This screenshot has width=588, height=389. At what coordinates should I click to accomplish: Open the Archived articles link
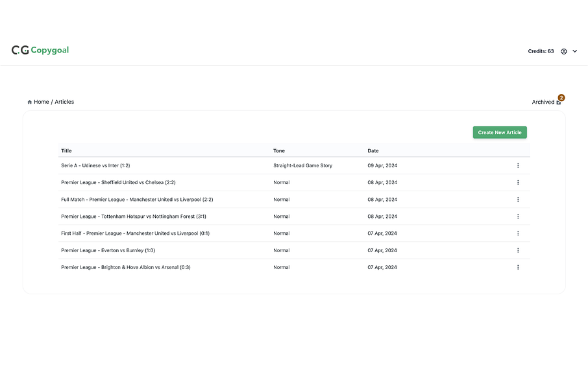[546, 102]
